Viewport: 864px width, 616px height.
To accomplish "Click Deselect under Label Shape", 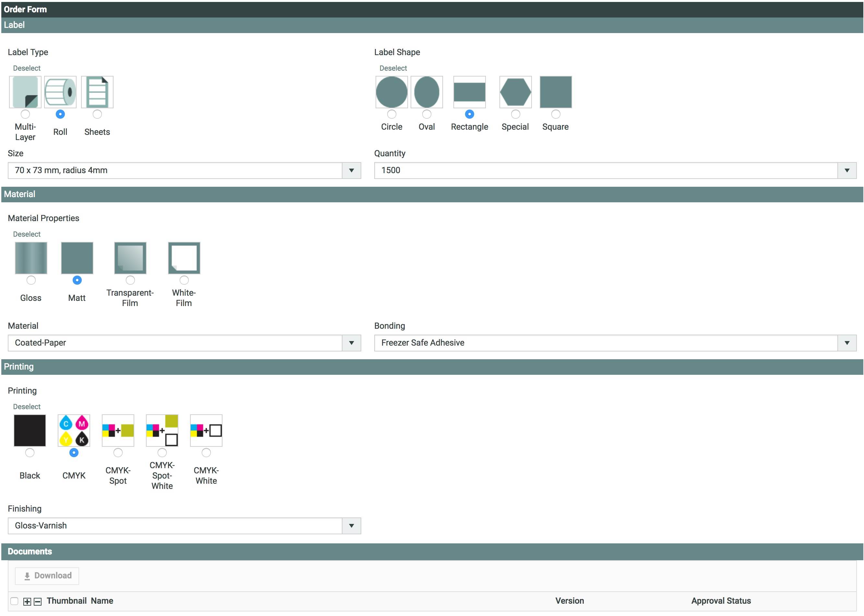I will point(393,68).
